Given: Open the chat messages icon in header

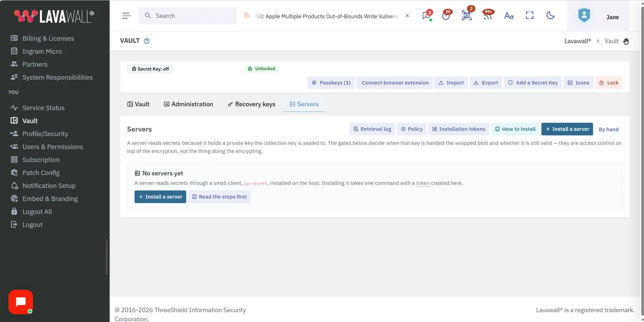Looking at the screenshot, I should (426, 16).
